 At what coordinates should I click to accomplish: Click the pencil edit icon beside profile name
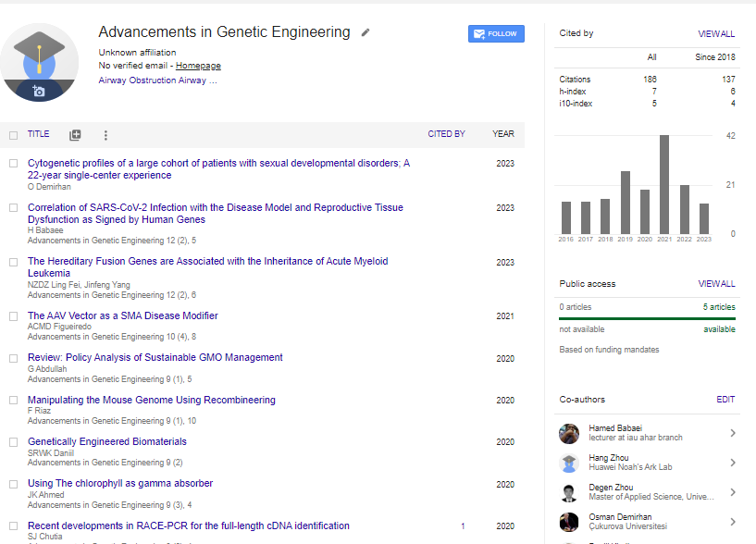tap(366, 32)
